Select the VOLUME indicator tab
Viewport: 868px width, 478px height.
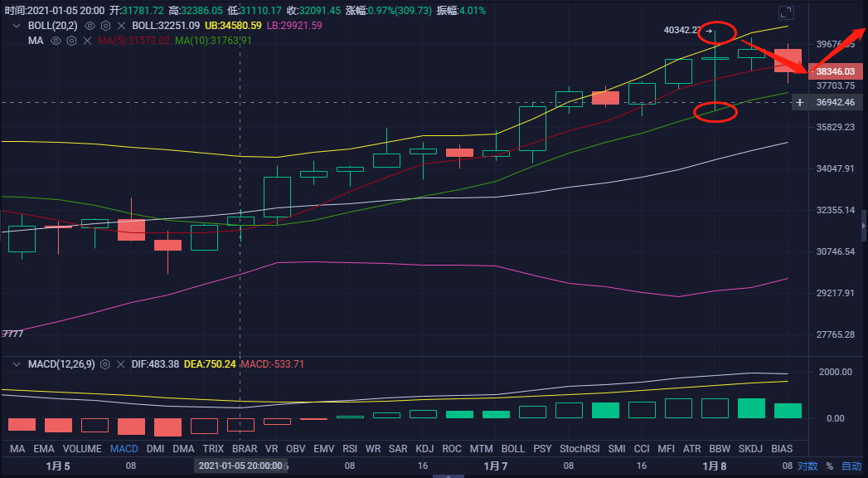[x=82, y=449]
